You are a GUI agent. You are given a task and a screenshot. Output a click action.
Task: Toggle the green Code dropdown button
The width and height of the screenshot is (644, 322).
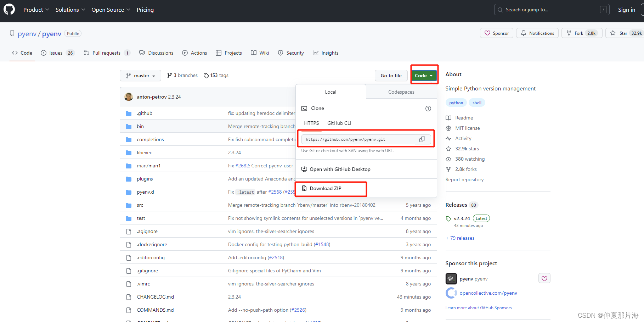(x=424, y=76)
